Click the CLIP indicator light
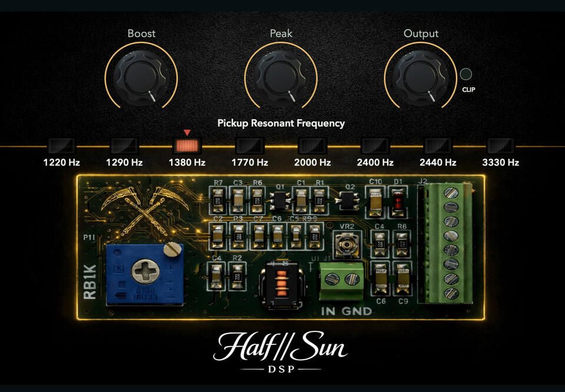This screenshot has width=565, height=392. tap(466, 75)
